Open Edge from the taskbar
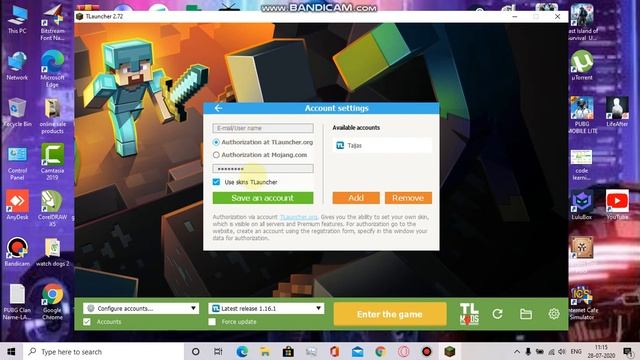 242,351
